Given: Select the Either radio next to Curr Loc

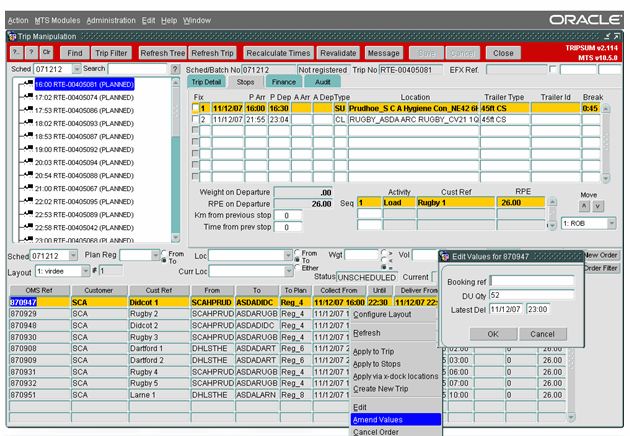Looking at the screenshot, I should tap(297, 267).
